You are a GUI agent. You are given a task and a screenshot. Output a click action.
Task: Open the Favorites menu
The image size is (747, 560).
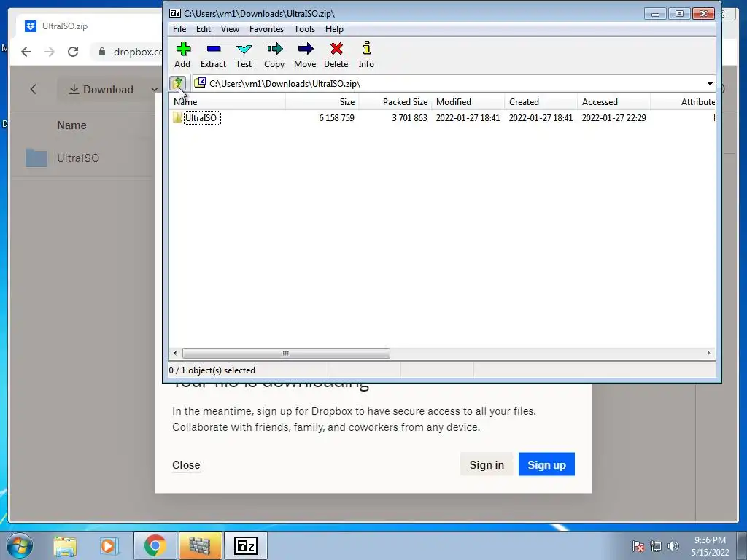click(267, 29)
